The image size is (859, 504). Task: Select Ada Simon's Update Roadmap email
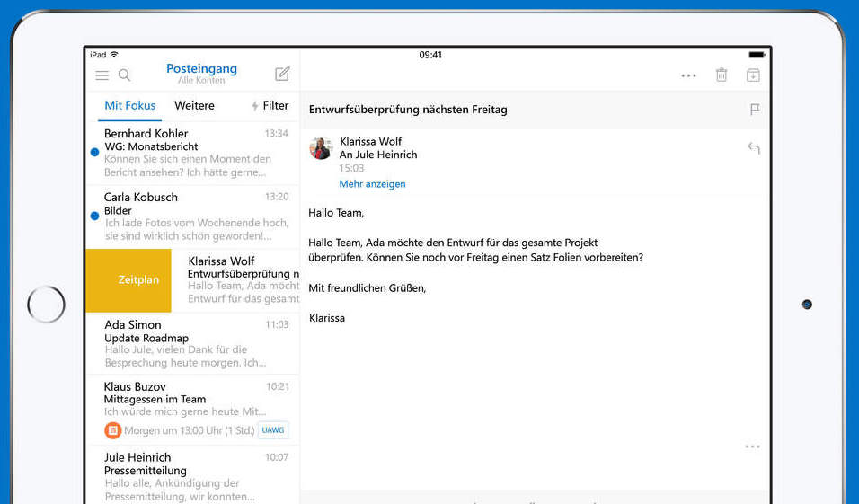(193, 344)
